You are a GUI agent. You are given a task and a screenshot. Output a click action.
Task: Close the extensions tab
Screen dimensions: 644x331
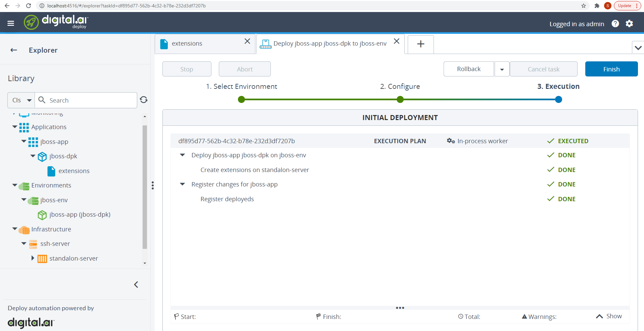(x=247, y=41)
